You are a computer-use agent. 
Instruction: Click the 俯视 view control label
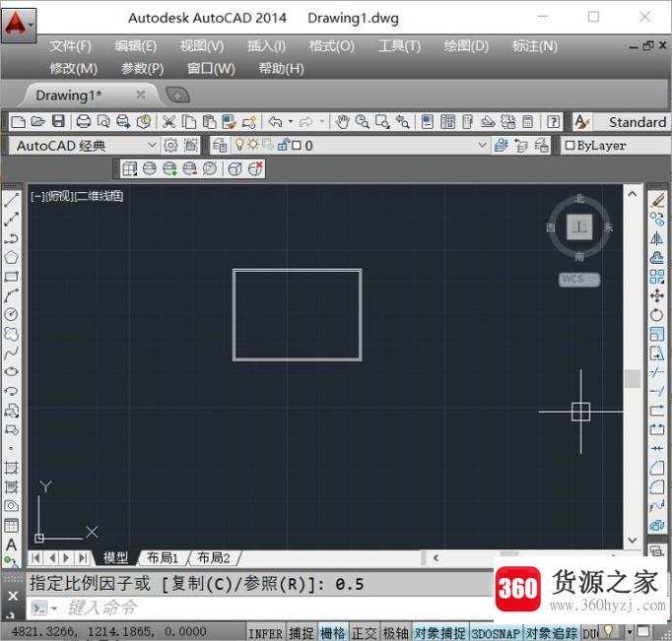click(x=59, y=196)
